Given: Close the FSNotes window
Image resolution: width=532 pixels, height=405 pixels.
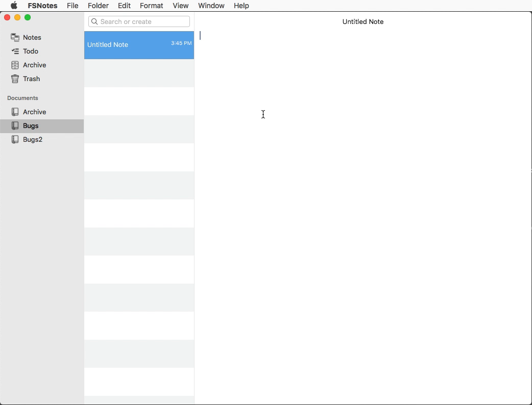Looking at the screenshot, I should tap(7, 17).
